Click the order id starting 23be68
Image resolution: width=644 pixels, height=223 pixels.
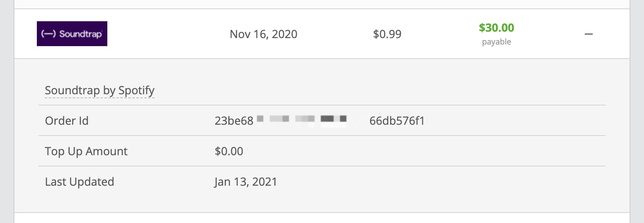[x=234, y=121]
